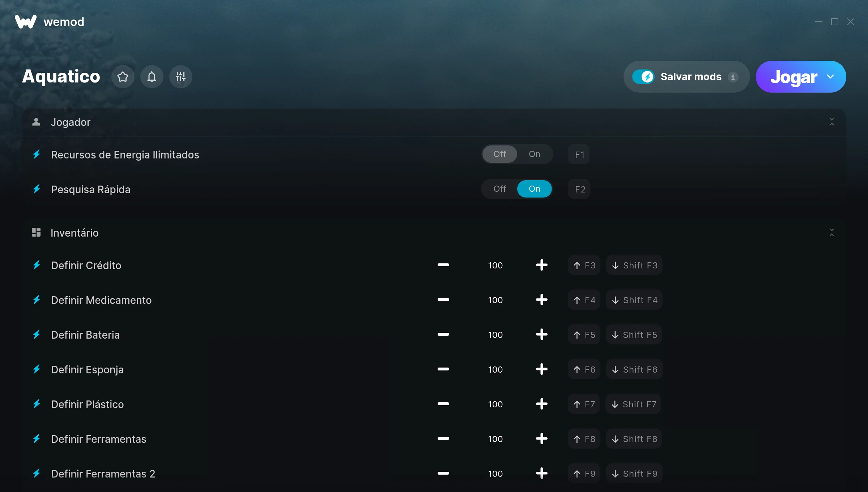Open the Jogar dropdown arrow
Viewport: 868px width, 492px height.
(x=830, y=77)
